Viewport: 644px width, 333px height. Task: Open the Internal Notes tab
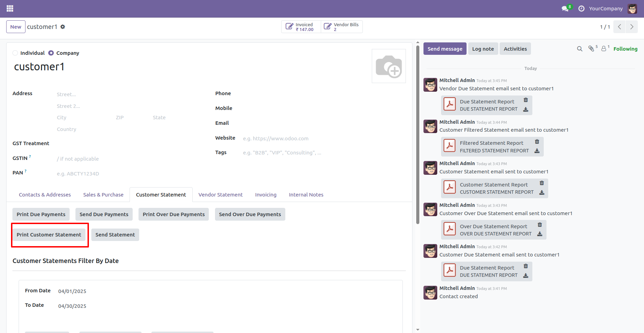click(x=306, y=194)
